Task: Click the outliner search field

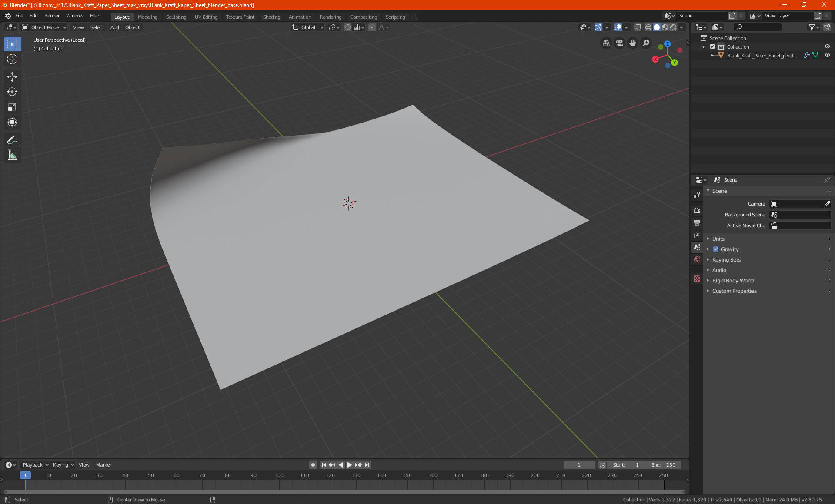Action: coord(757,27)
